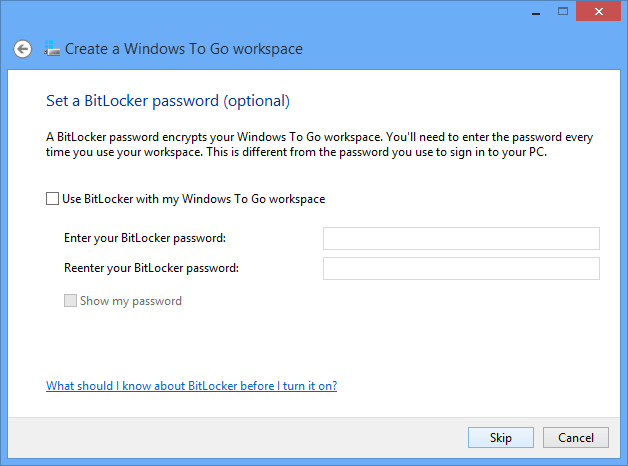628x466 pixels.
Task: Tick the Use BitLocker checkbox square
Action: (53, 199)
